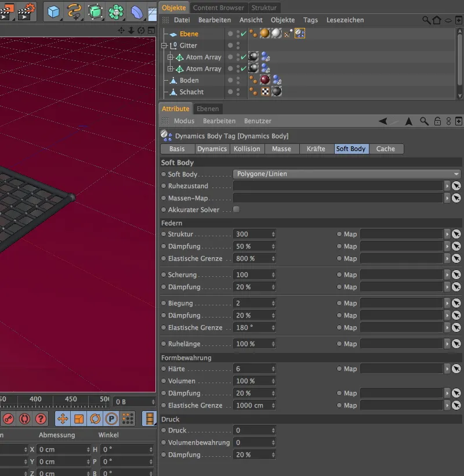Image resolution: width=464 pixels, height=476 pixels.
Task: Open the Kollision tab of Dynamics tag
Action: 247,149
